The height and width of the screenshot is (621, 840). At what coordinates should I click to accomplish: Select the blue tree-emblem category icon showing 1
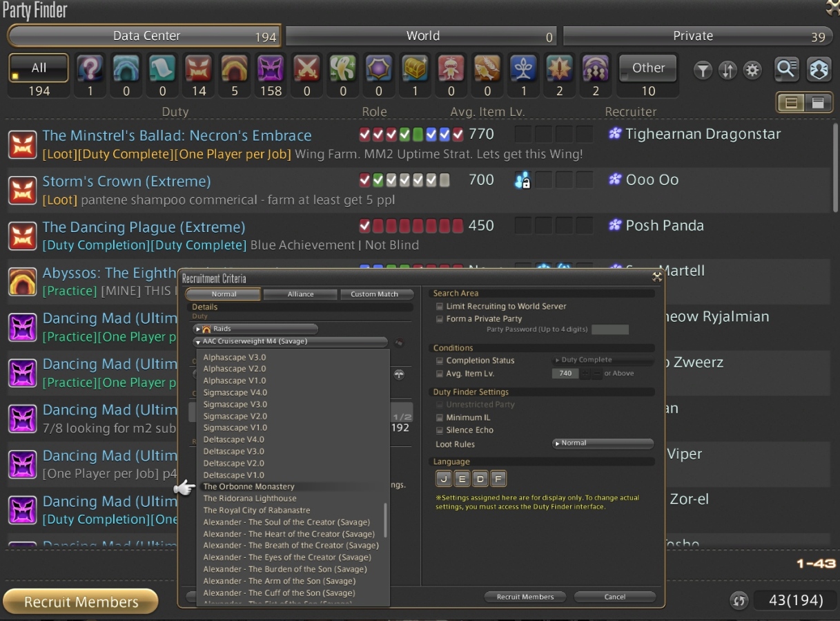coord(524,68)
